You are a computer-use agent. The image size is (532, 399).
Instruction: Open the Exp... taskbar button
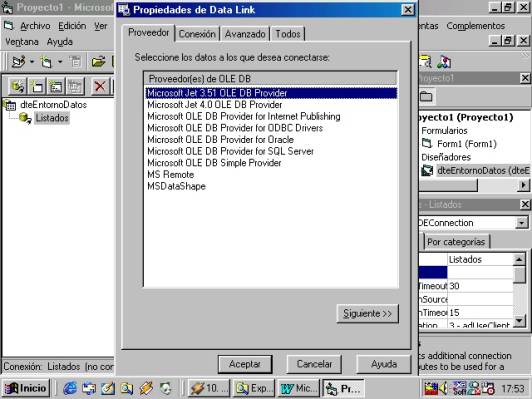[x=253, y=388]
